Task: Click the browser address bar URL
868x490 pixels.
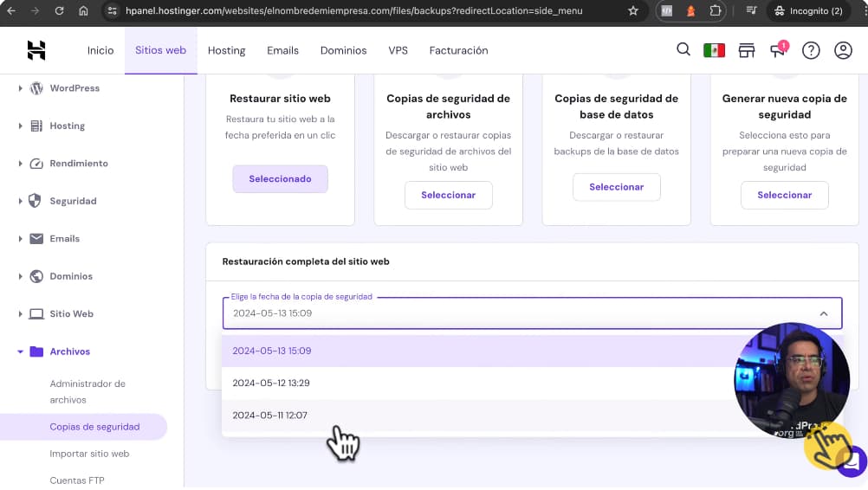Action: [x=353, y=10]
